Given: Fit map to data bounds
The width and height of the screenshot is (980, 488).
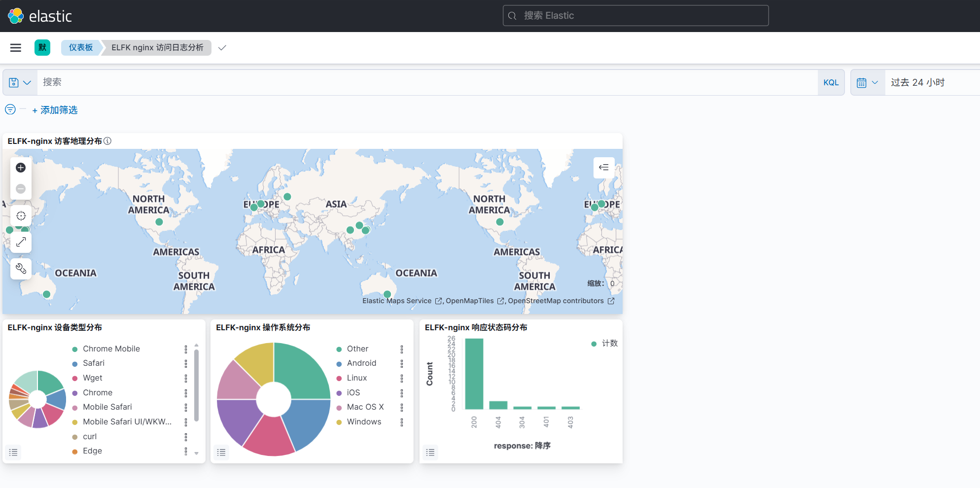Looking at the screenshot, I should coord(21,216).
